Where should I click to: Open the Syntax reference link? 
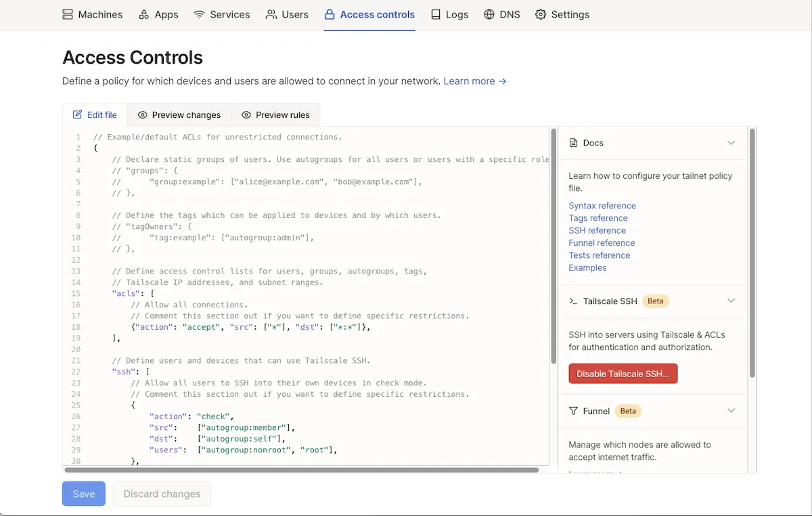click(x=602, y=206)
